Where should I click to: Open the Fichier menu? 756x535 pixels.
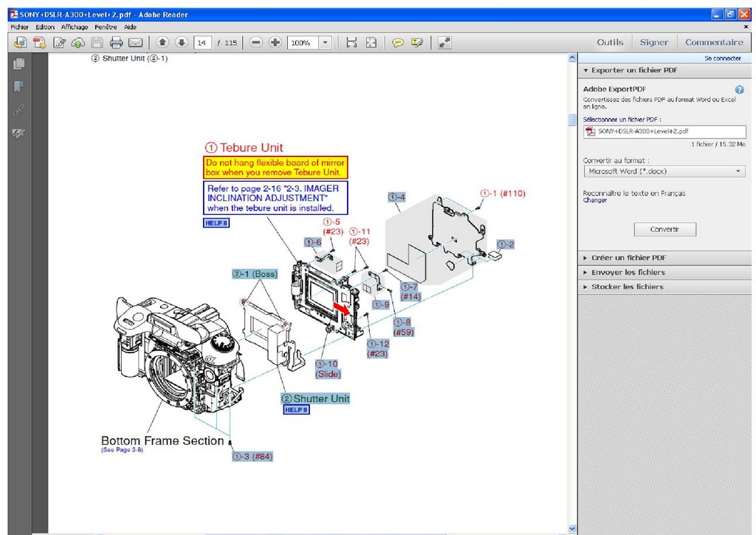pos(20,27)
